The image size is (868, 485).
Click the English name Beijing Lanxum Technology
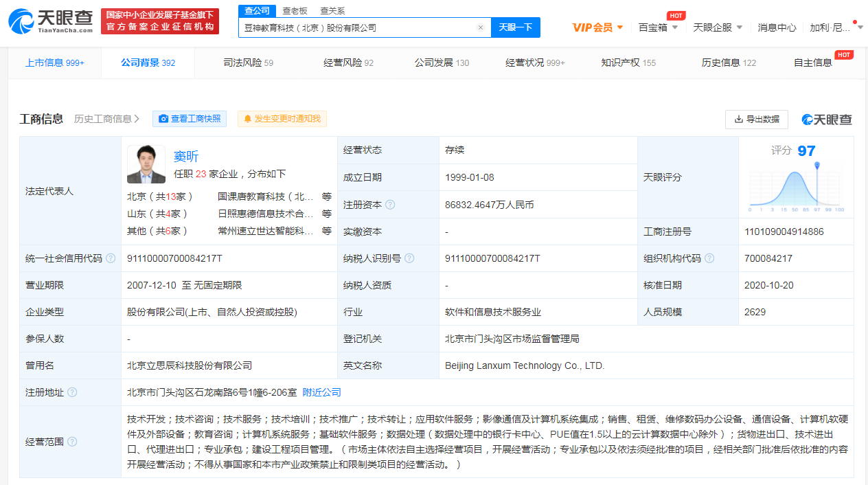coord(525,365)
